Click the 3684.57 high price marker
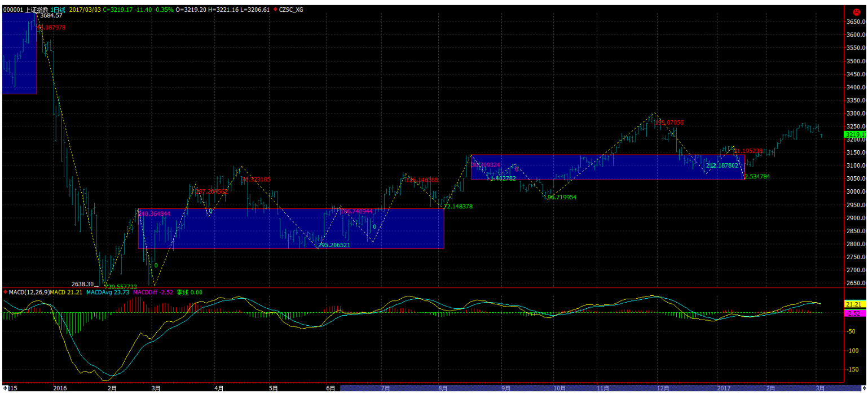This screenshot has width=868, height=393. (51, 16)
